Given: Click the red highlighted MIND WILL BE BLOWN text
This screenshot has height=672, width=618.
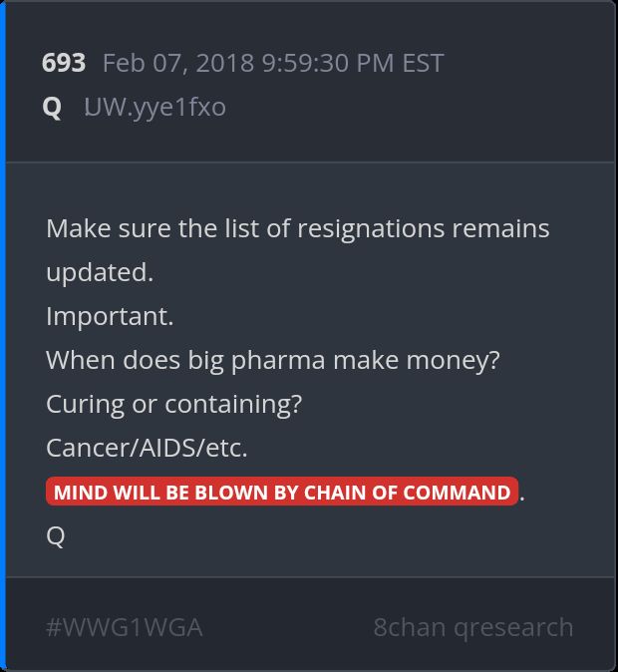Looking at the screenshot, I should point(281,493).
